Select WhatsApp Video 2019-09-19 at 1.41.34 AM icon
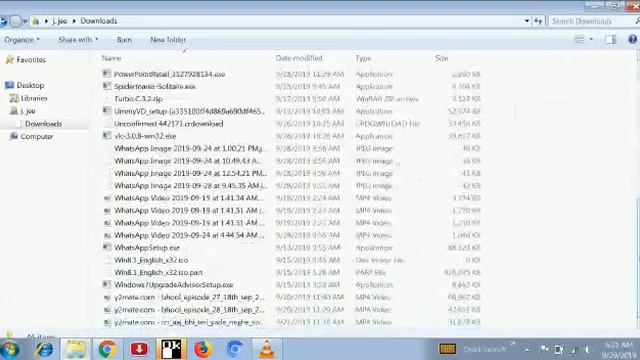640x360 pixels. point(107,198)
